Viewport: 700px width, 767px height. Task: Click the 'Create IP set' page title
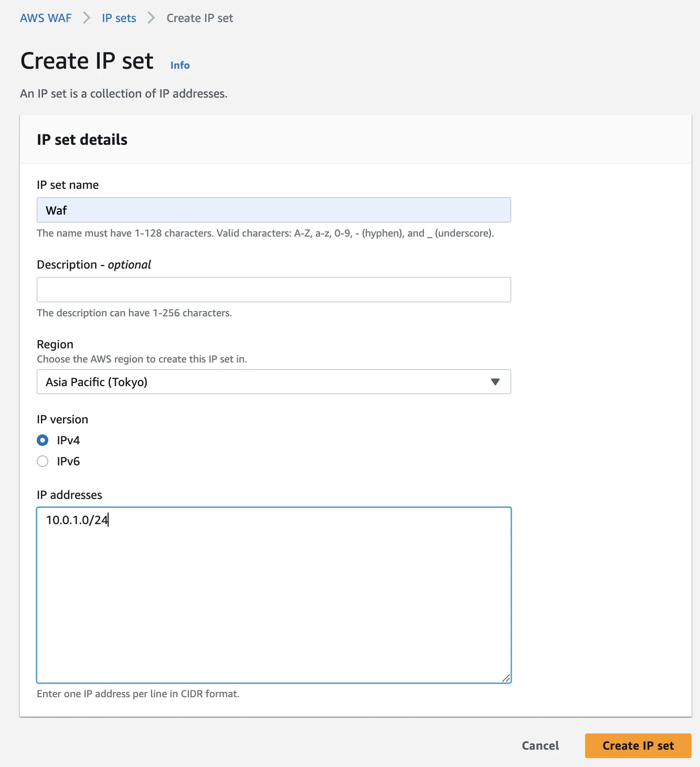(x=87, y=61)
